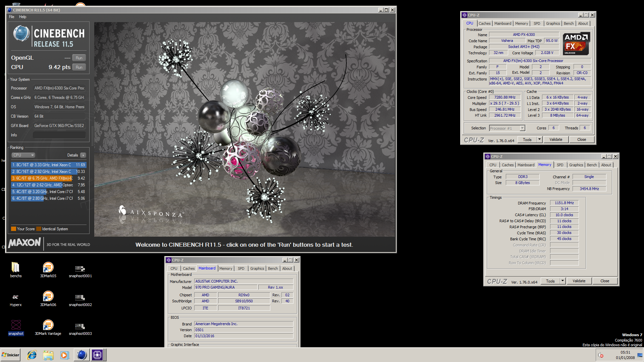Open Windows Media Player from the taskbar
This screenshot has width=644, height=362.
[64, 355]
